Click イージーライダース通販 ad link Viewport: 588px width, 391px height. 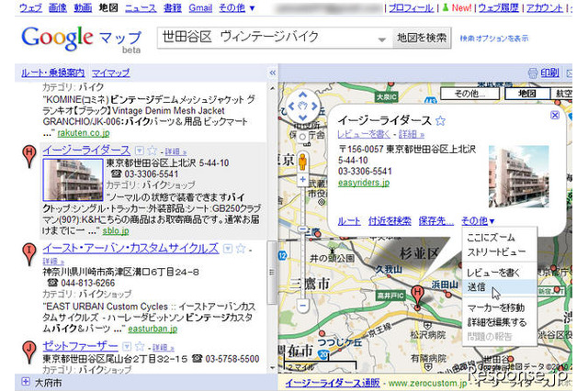tap(333, 383)
